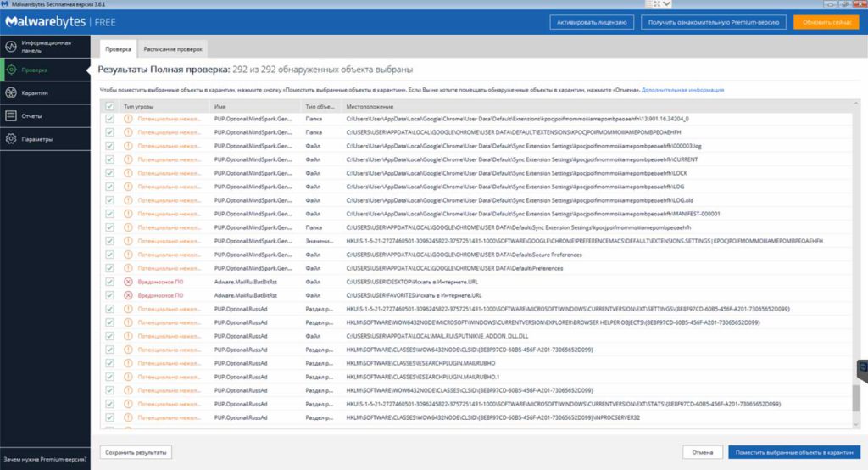This screenshot has height=470, width=868.
Task: Sort by Тип угрозы column header
Action: point(138,106)
